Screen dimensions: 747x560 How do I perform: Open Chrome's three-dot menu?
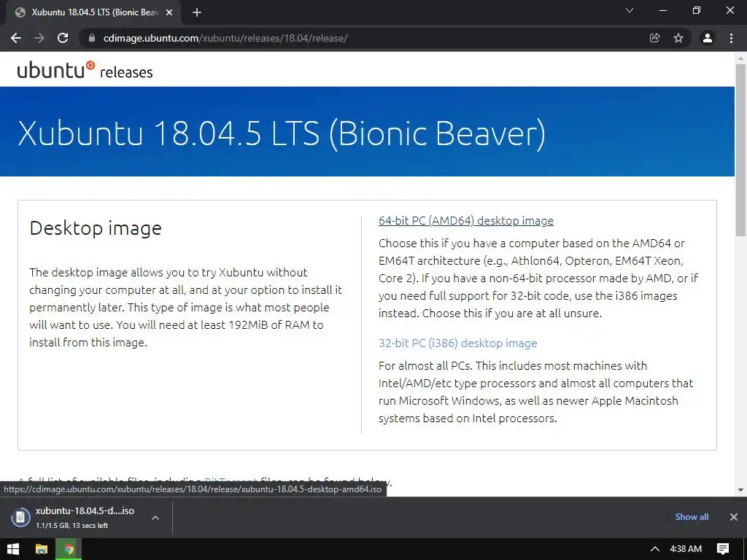(731, 38)
